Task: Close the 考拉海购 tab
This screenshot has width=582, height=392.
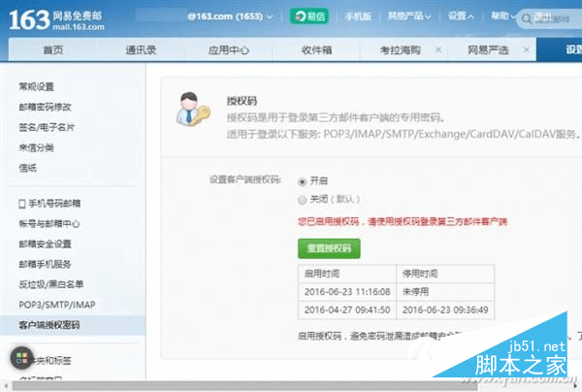Action: coord(438,49)
